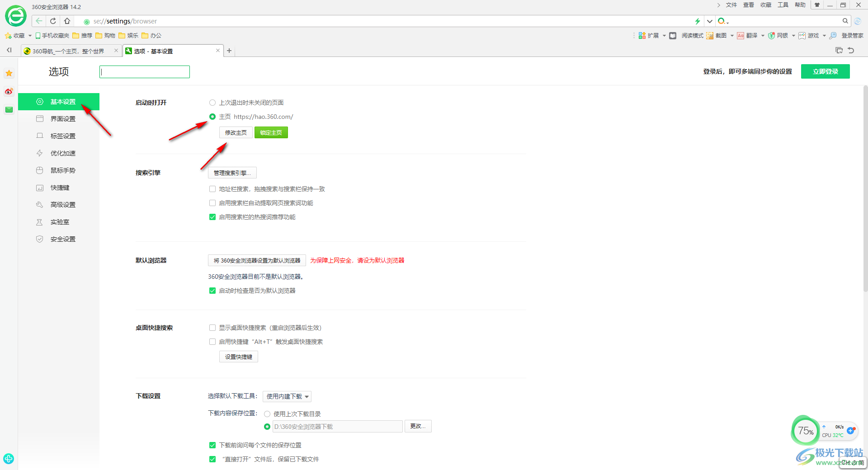
Task: Click the green lightning speed-mode icon
Action: point(698,21)
